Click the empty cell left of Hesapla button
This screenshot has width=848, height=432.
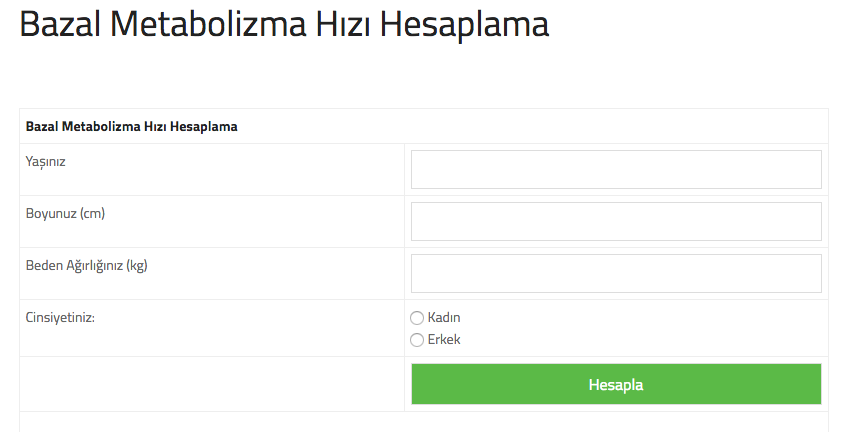[x=212, y=384]
